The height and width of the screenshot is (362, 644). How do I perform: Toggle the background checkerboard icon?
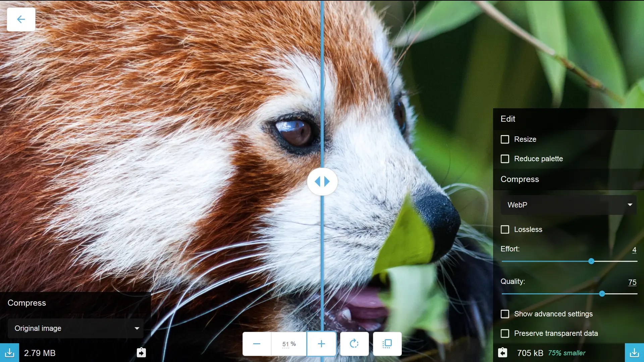[387, 344]
